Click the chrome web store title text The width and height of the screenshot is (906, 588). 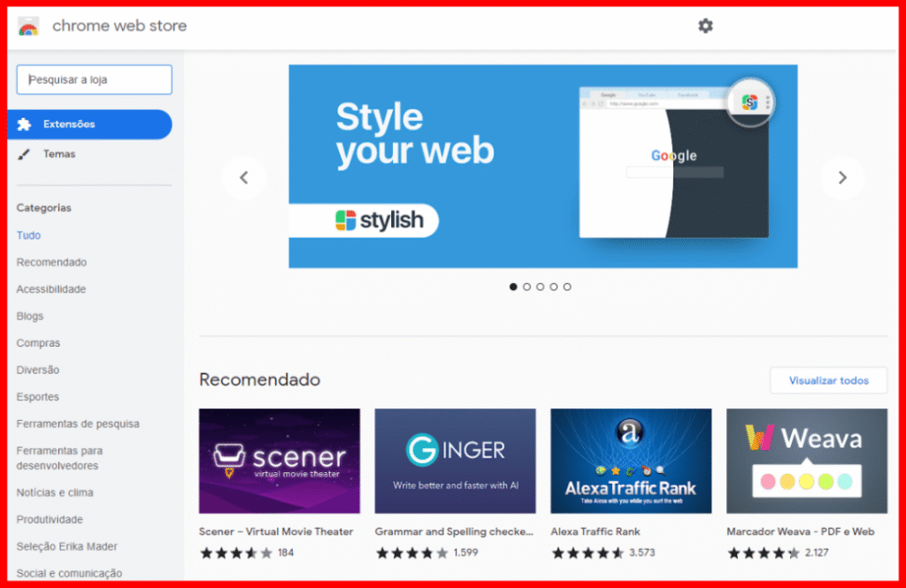[119, 26]
